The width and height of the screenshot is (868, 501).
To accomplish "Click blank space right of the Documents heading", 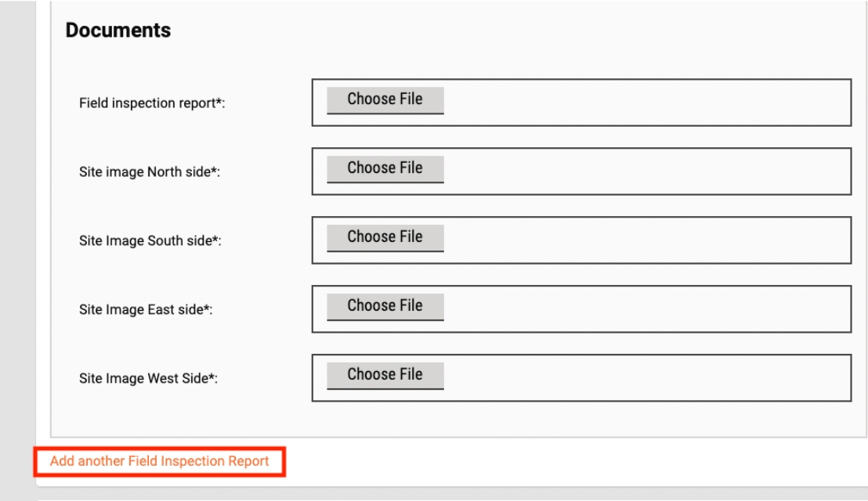I will (x=509, y=31).
